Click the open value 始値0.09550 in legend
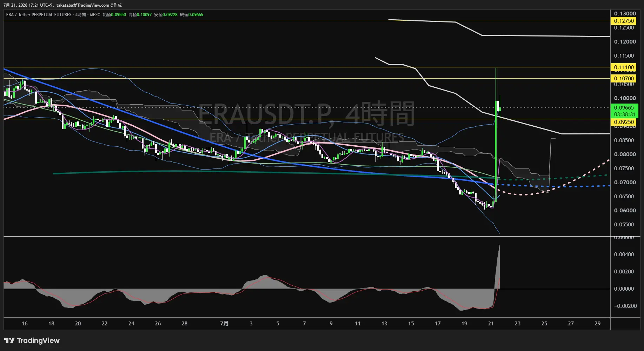Screen dimensions: 644x351 [x=114, y=15]
